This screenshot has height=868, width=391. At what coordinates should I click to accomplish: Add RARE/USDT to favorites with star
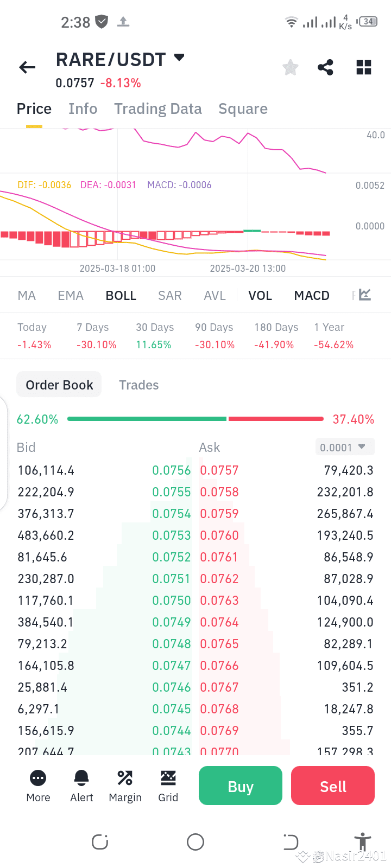pos(291,67)
